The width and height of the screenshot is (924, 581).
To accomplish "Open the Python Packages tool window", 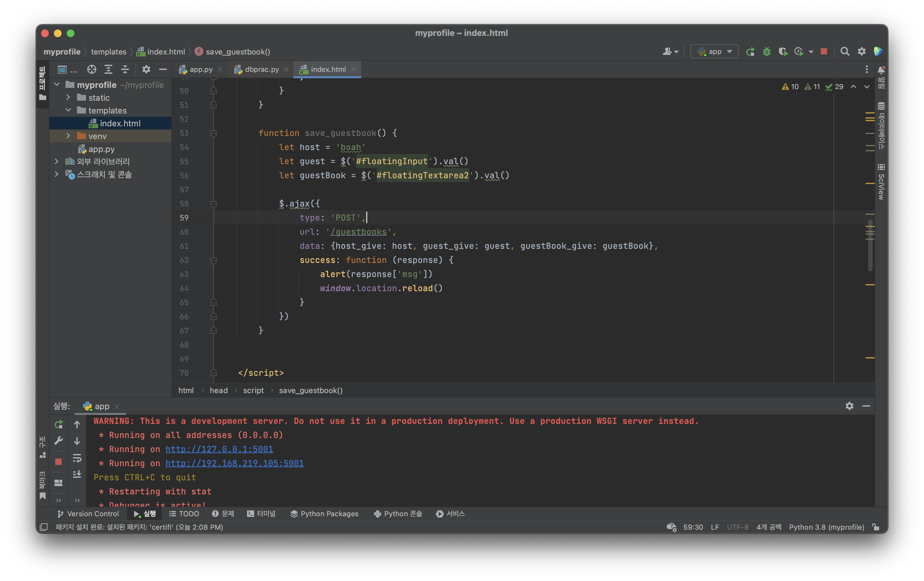I will [x=324, y=513].
